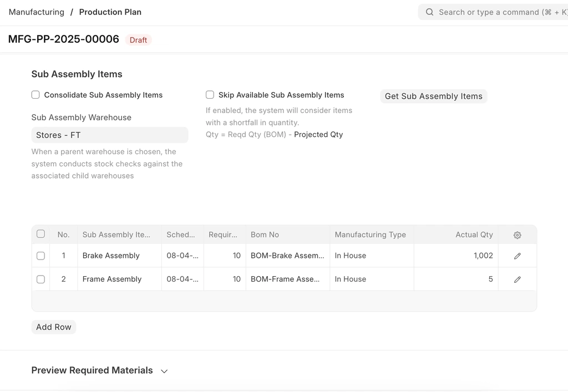The width and height of the screenshot is (568, 392).
Task: Select the Brake Assembly row checkbox
Action: tap(40, 256)
